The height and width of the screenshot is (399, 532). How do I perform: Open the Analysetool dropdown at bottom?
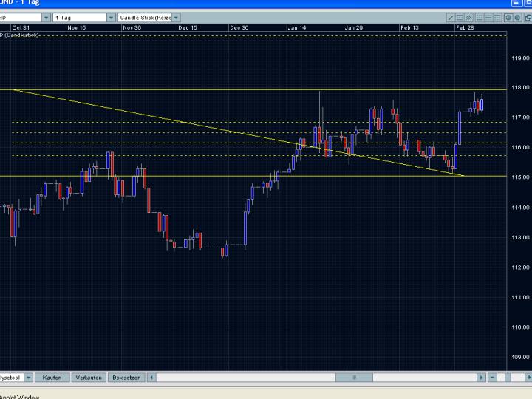click(x=28, y=378)
